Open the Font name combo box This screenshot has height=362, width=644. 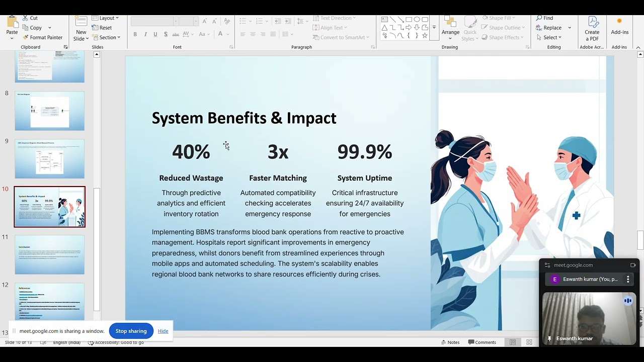coord(154,21)
